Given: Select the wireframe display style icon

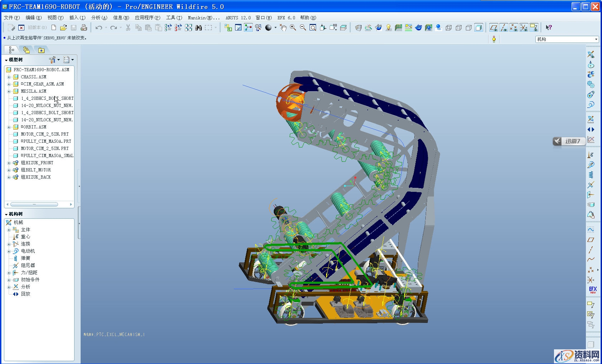Looking at the screenshot, I should click(x=449, y=28).
